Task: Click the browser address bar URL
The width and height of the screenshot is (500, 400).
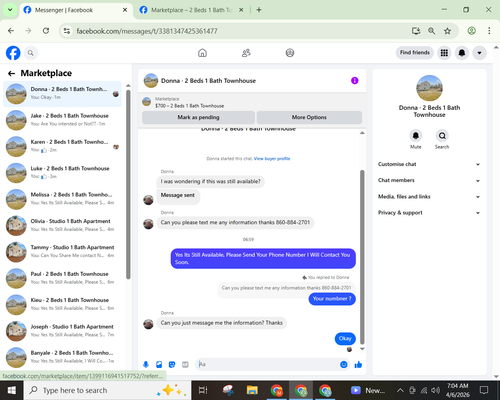Action: click(x=147, y=31)
